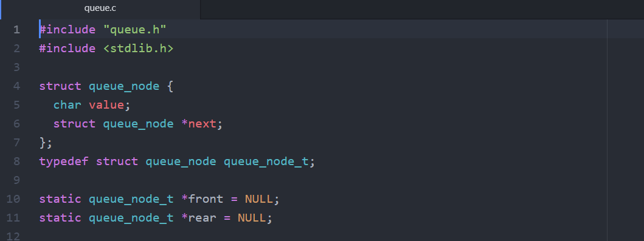
Task: Click line number 1 in the gutter
Action: click(x=16, y=30)
